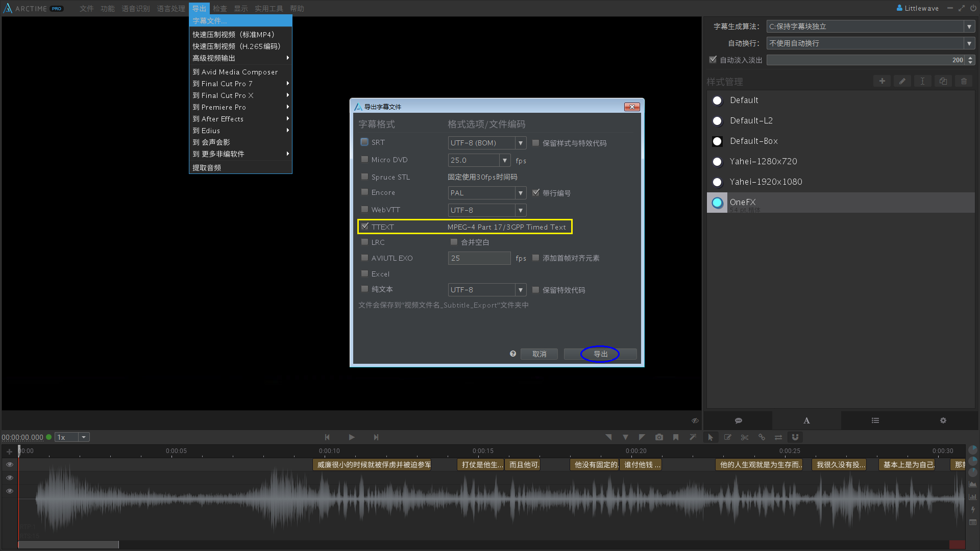
Task: Enable the SRT format checkbox
Action: [364, 142]
